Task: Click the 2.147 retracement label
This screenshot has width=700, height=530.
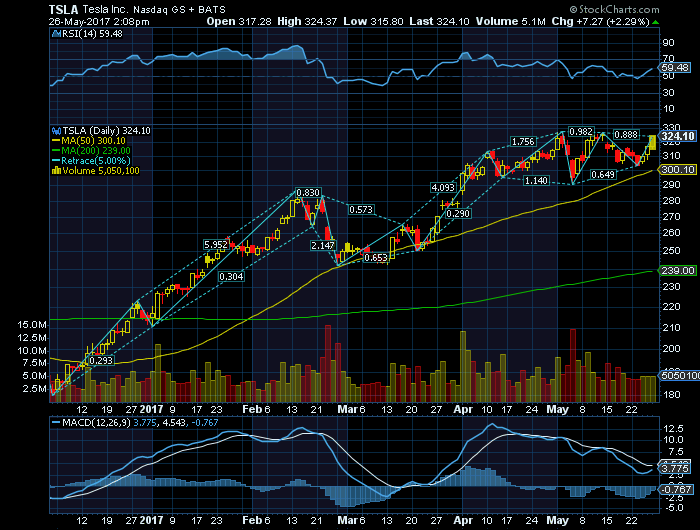Action: pos(323,246)
